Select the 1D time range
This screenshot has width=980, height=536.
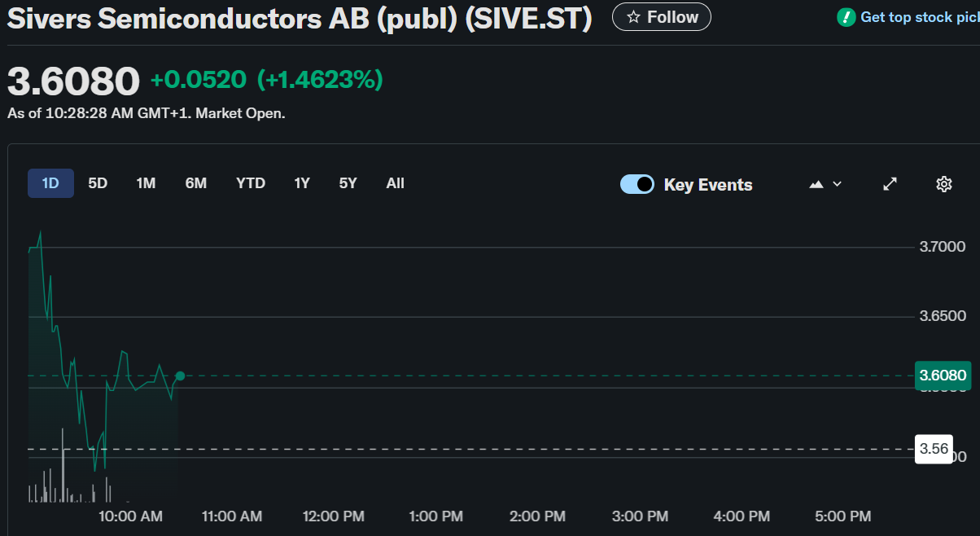click(x=50, y=183)
